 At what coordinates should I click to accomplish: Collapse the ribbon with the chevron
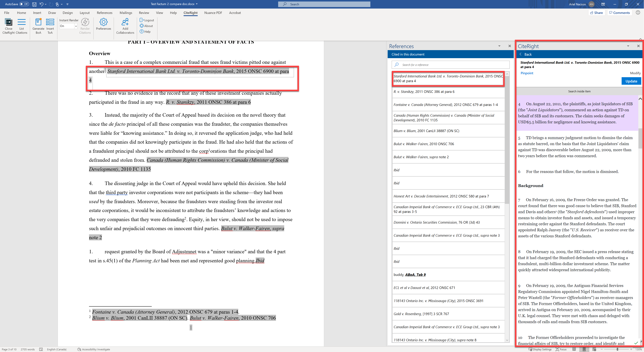point(640,39)
